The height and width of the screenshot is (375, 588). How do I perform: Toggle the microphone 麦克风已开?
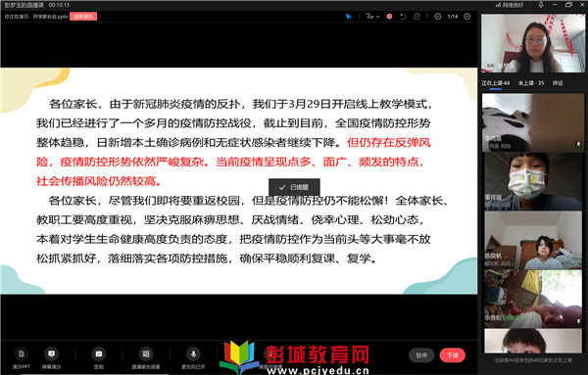click(193, 358)
